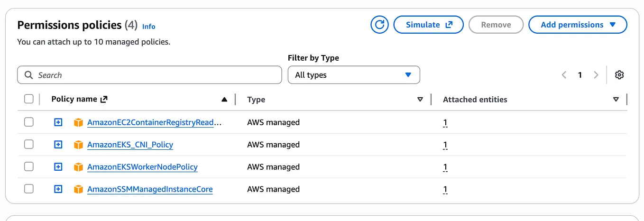Click the Permissions policies (4) heading
The height and width of the screenshot is (221, 644).
click(77, 25)
